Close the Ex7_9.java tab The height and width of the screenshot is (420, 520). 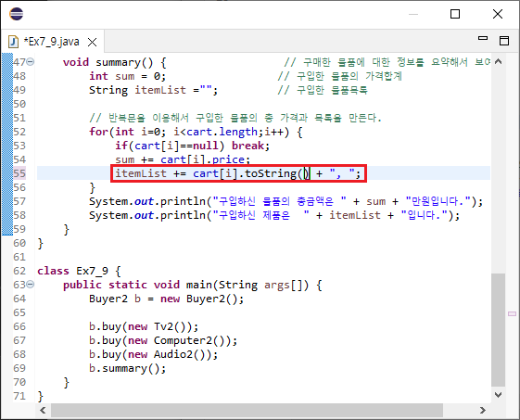92,42
